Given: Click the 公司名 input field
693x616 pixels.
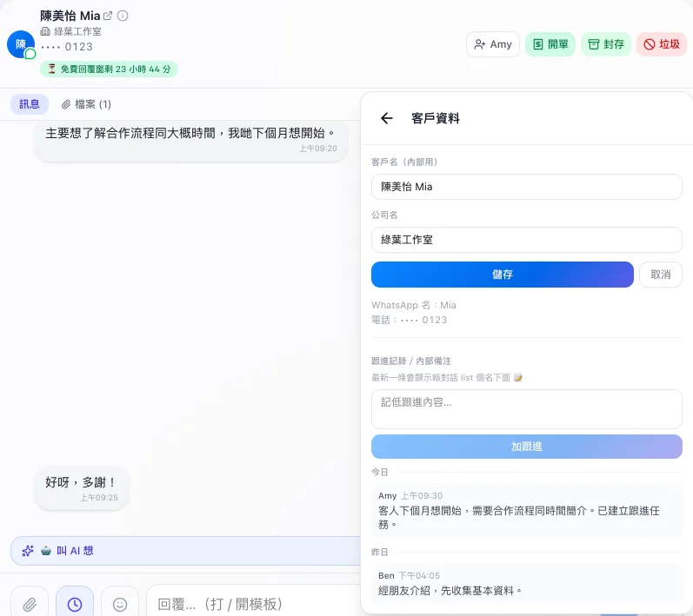Looking at the screenshot, I should pos(526,240).
